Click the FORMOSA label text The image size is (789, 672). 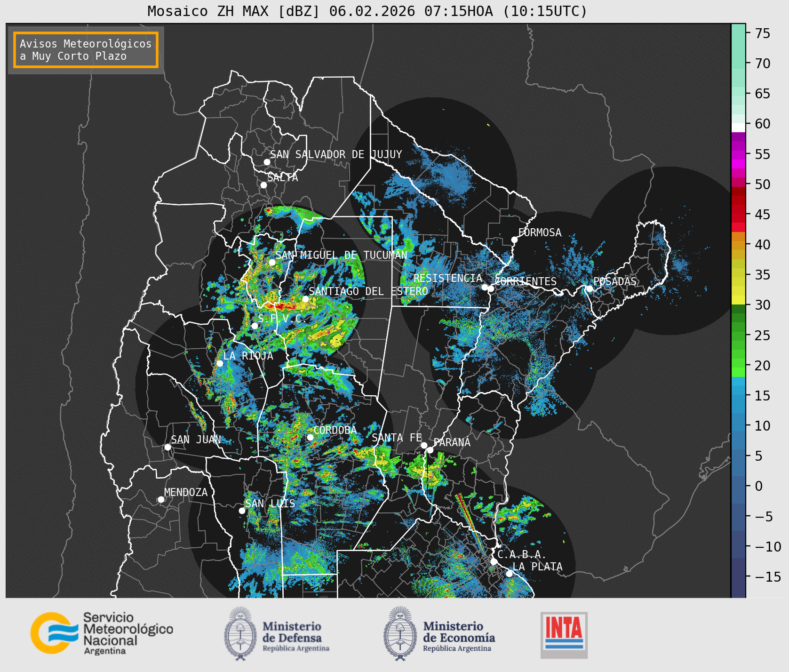click(x=540, y=232)
